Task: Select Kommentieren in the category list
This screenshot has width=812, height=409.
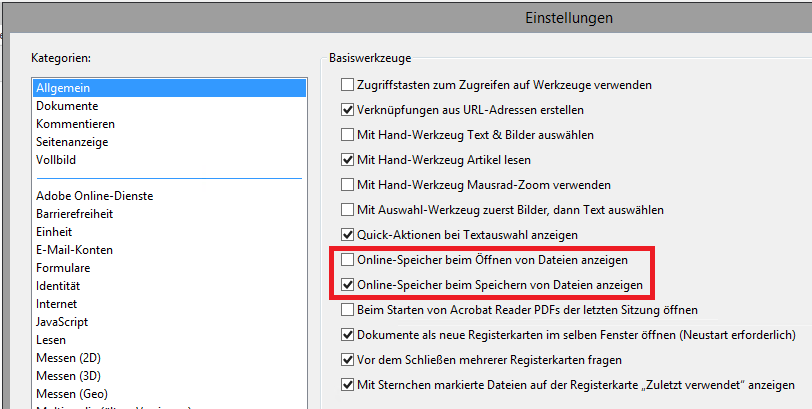Action: click(75, 124)
